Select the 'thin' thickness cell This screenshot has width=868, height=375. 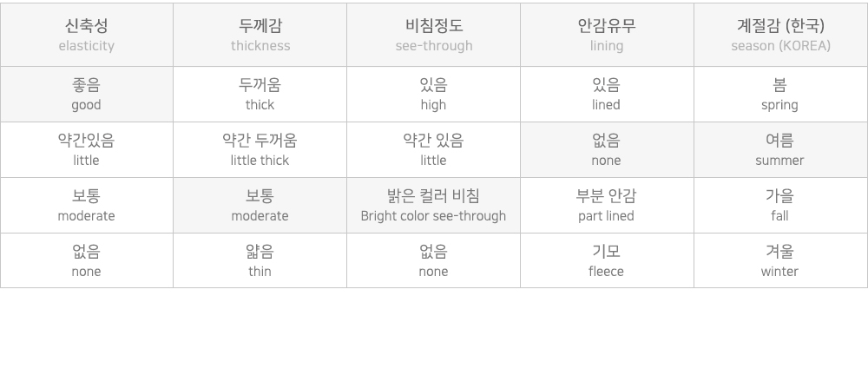260,261
